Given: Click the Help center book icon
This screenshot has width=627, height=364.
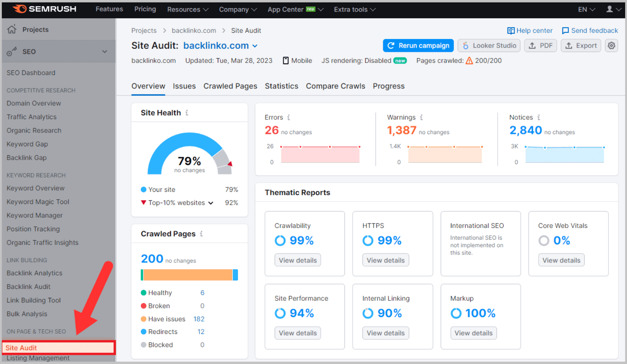Looking at the screenshot, I should [x=511, y=31].
